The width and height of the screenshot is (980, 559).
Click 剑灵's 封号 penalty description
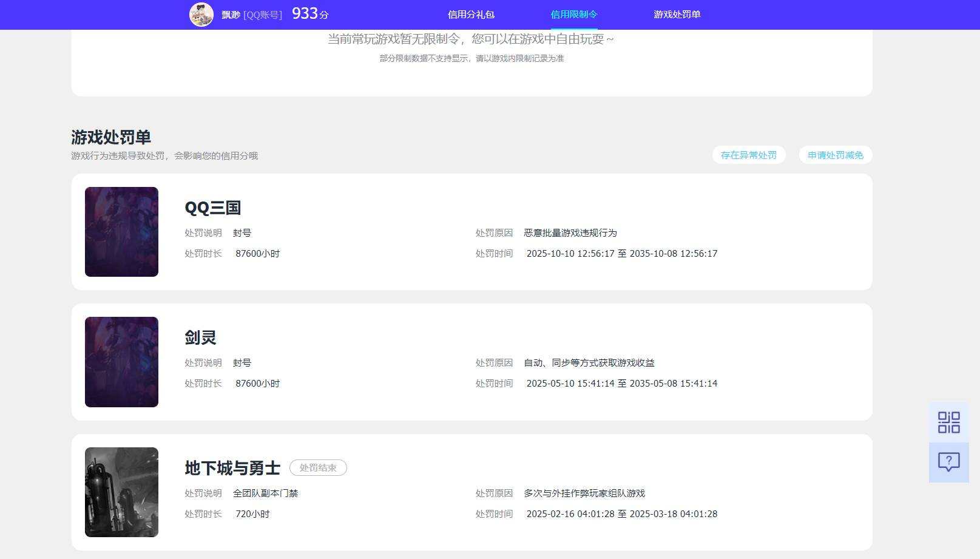click(x=242, y=363)
